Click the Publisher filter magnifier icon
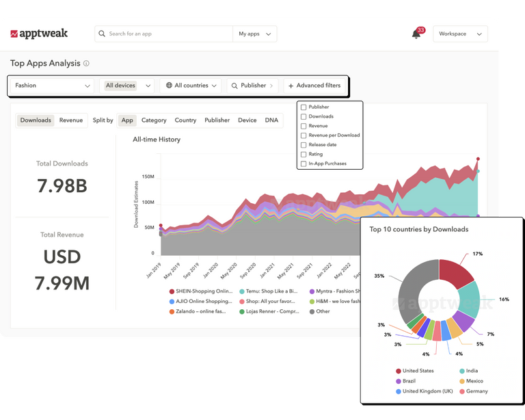The height and width of the screenshot is (420, 525). [234, 86]
